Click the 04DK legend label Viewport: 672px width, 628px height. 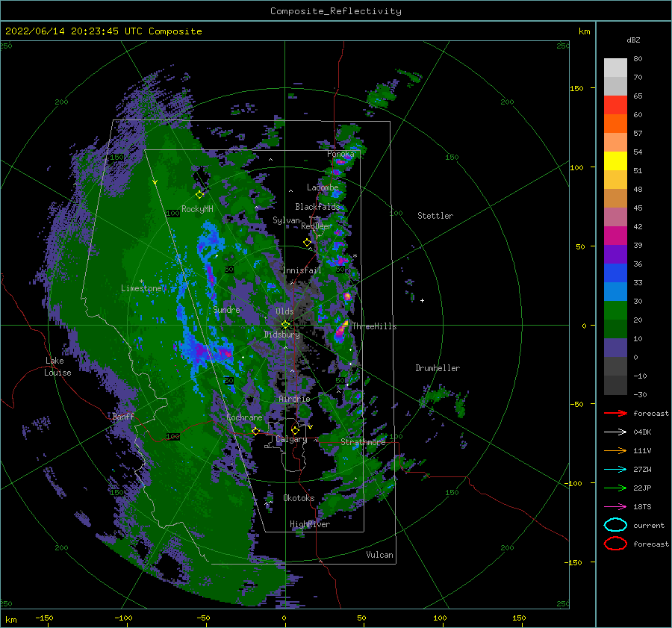pyautogui.click(x=642, y=432)
